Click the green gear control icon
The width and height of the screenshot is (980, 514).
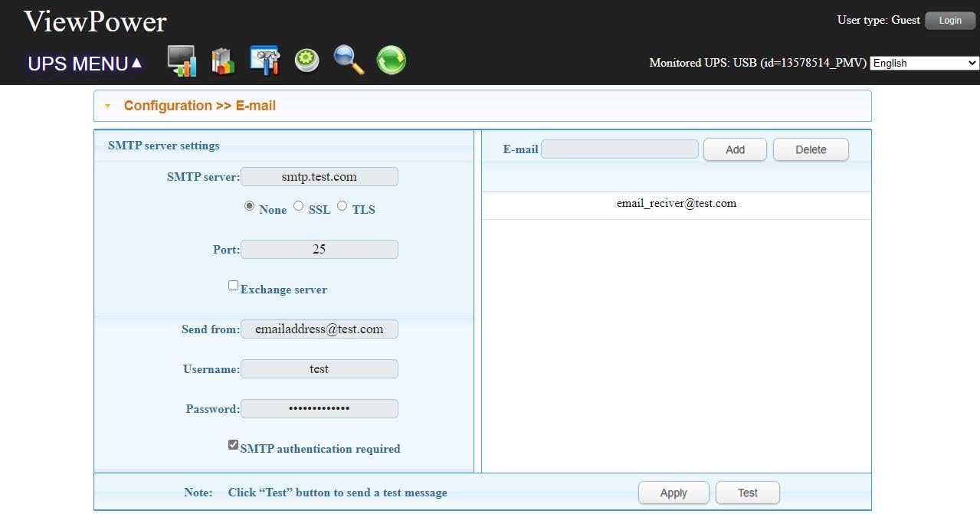pyautogui.click(x=307, y=61)
